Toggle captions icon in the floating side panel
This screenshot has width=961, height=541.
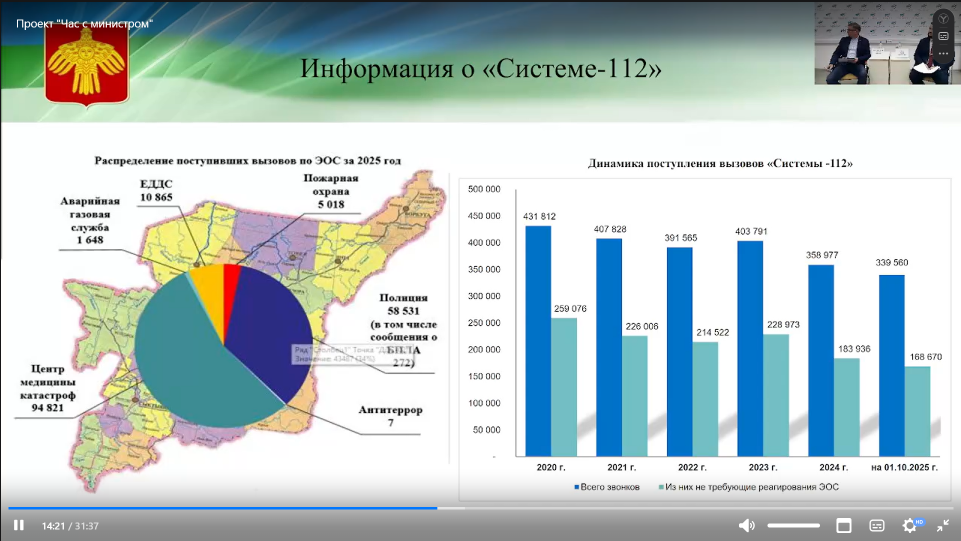click(x=943, y=35)
